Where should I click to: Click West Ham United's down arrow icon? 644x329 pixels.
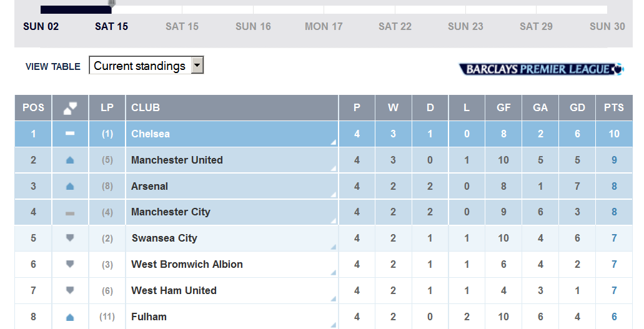pyautogui.click(x=70, y=290)
